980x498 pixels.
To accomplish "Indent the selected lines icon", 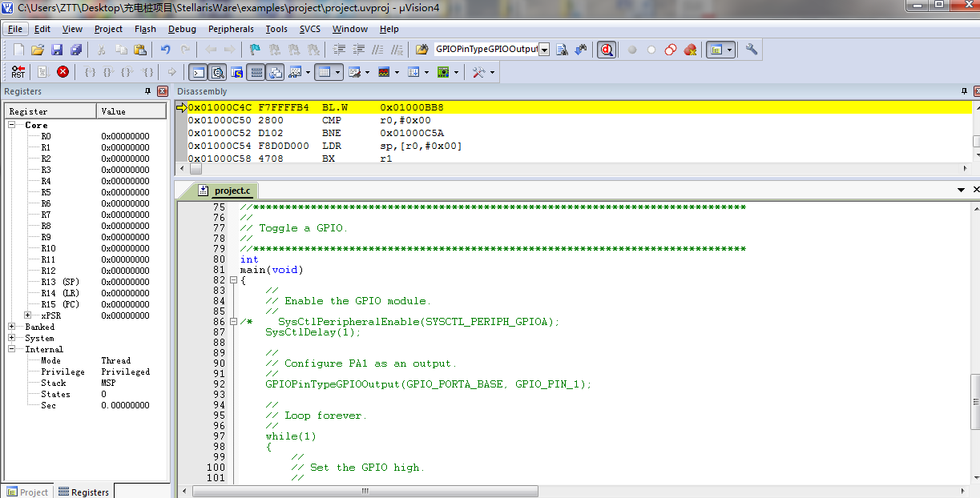I will (x=339, y=50).
